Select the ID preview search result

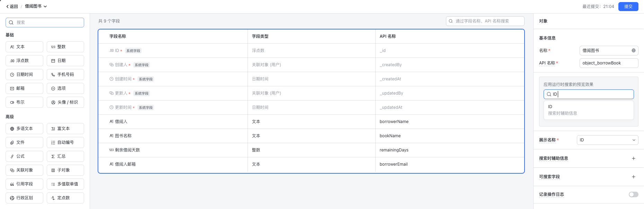[x=589, y=110]
